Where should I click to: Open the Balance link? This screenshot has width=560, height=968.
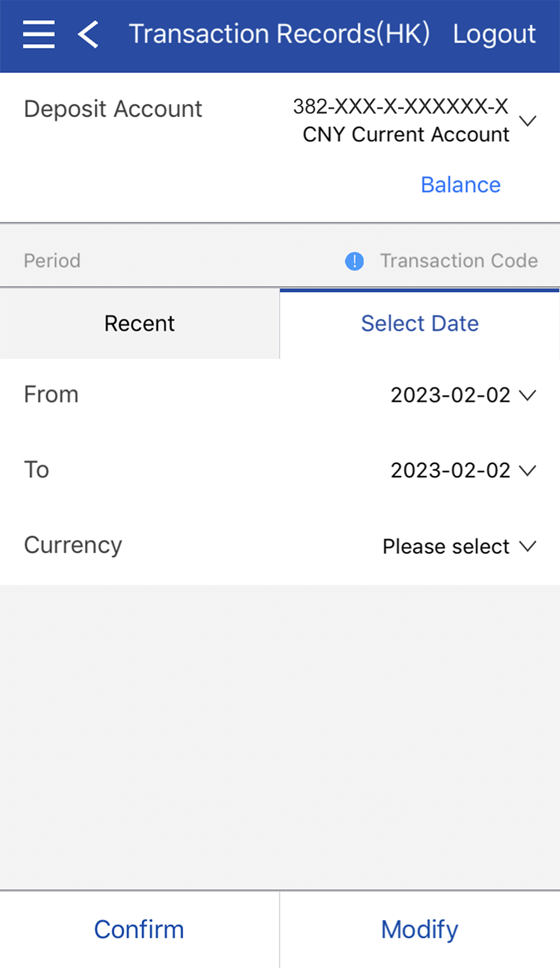click(460, 185)
